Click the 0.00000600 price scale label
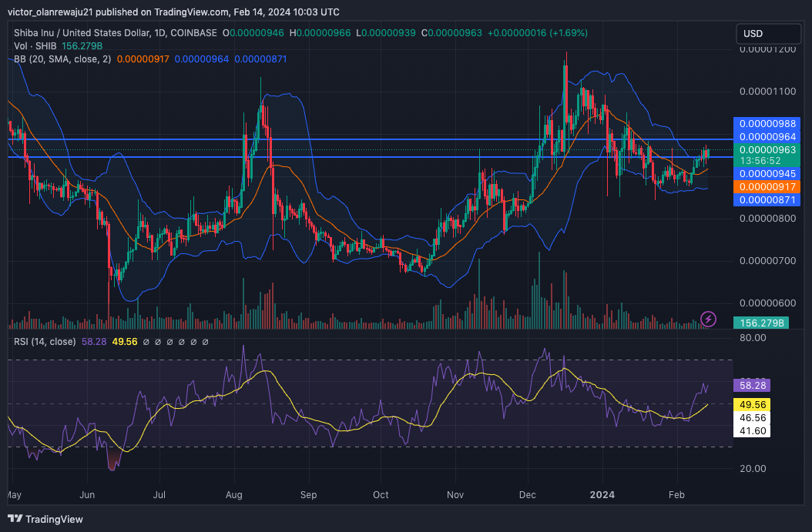812x532 pixels. [767, 303]
